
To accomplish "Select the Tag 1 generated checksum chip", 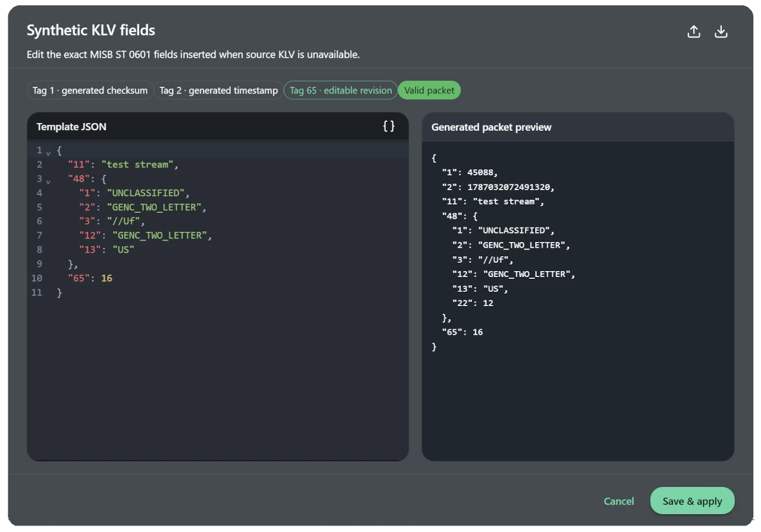I will 90,90.
